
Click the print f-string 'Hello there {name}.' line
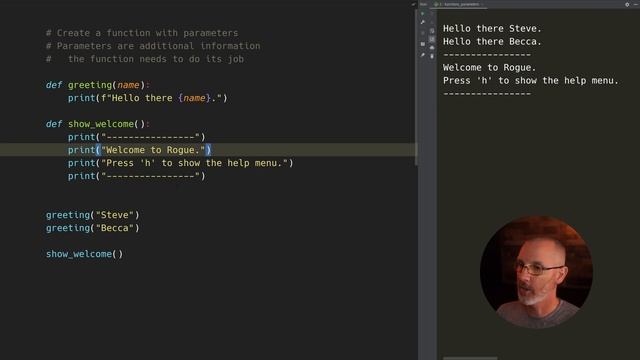(x=147, y=98)
